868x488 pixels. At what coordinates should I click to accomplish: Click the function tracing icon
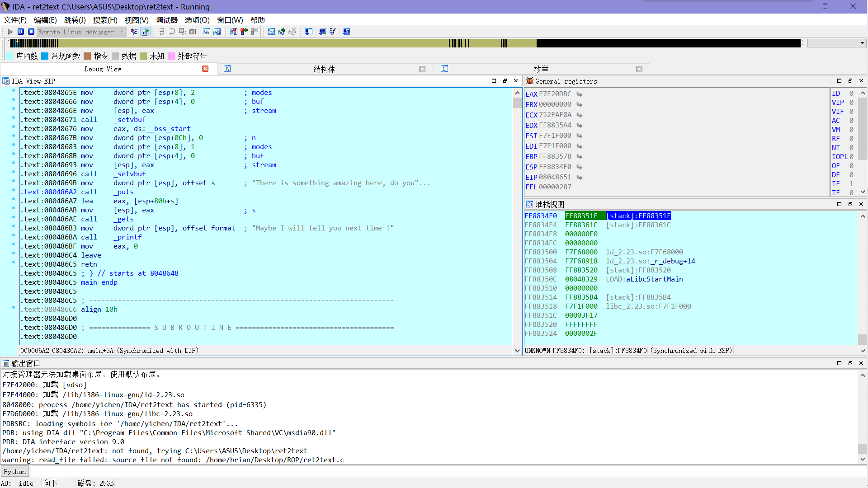tap(333, 32)
